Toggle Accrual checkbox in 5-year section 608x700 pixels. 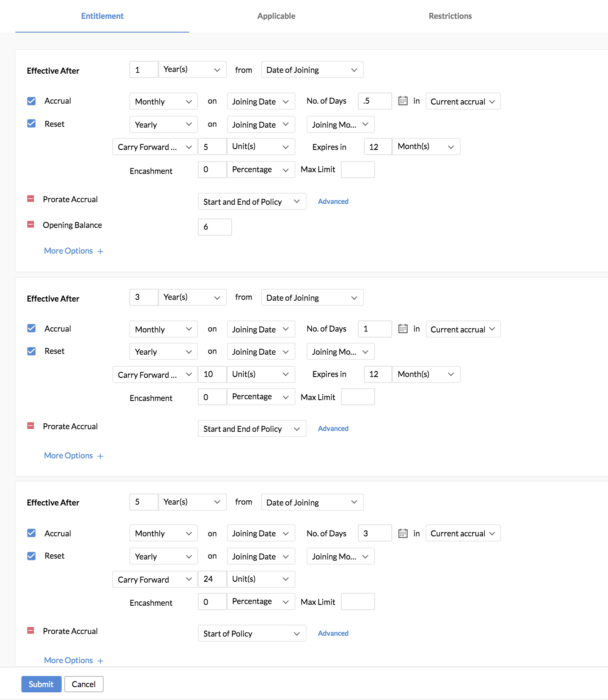coord(32,533)
